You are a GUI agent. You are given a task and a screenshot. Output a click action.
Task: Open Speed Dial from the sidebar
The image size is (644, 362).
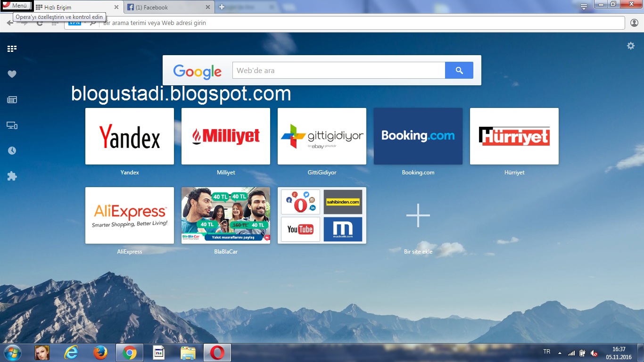(12, 48)
